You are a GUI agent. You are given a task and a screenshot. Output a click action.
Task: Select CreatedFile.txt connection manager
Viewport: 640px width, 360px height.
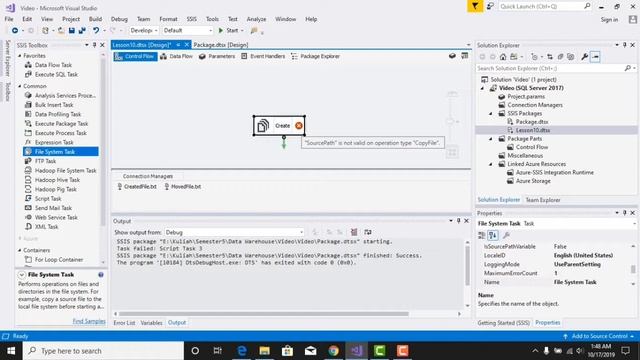pyautogui.click(x=137, y=187)
